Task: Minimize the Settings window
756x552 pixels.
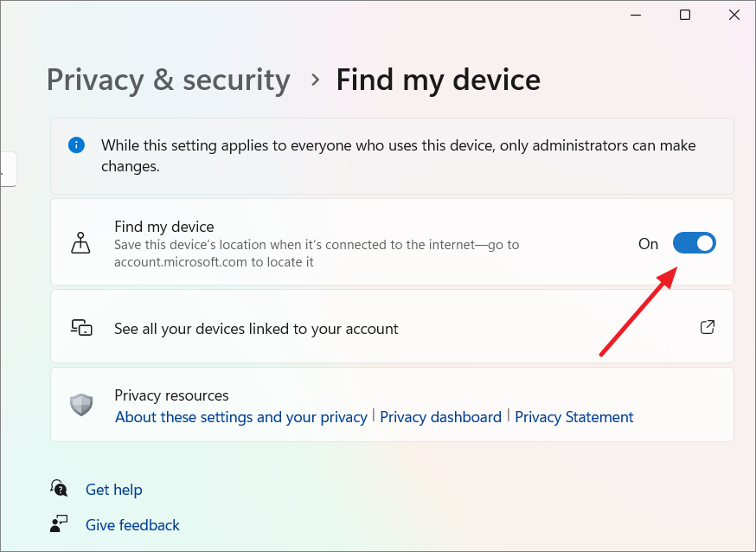Action: (636, 15)
